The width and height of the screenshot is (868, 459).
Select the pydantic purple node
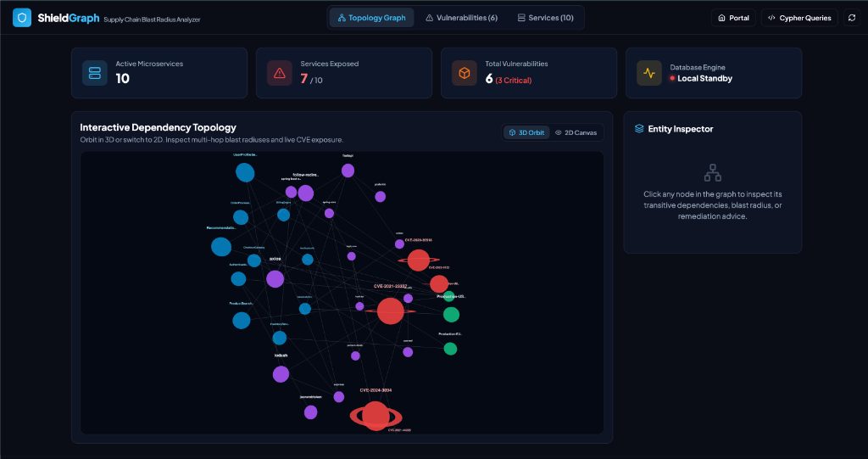[381, 197]
